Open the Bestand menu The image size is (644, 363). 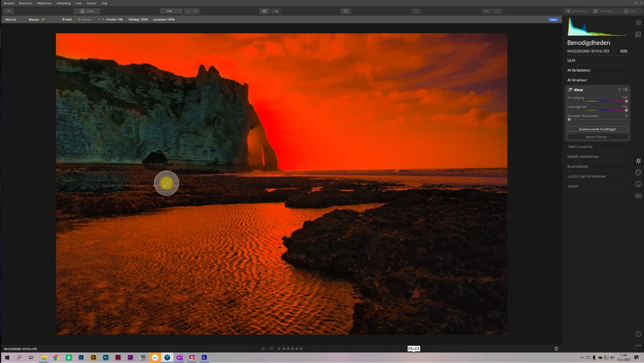coord(9,4)
